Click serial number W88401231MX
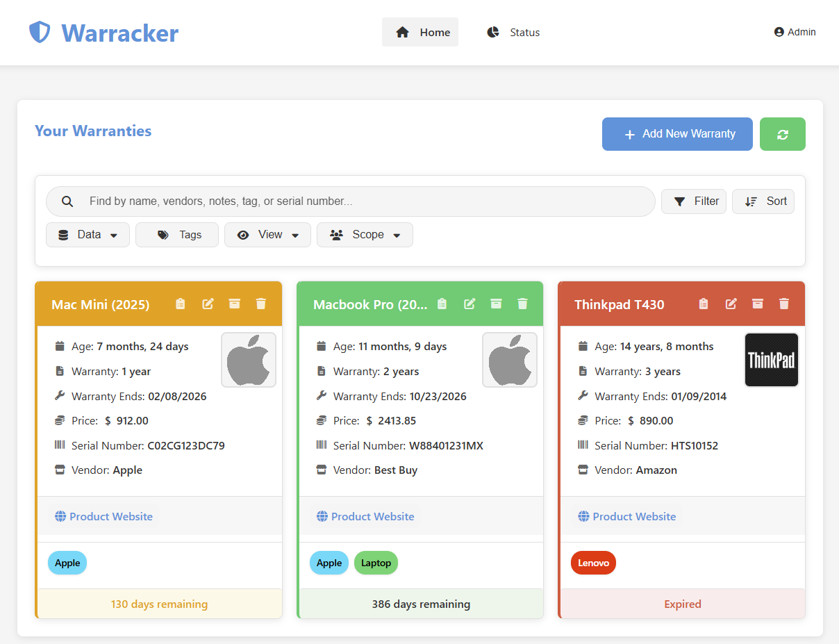This screenshot has height=644, width=839. (x=446, y=445)
